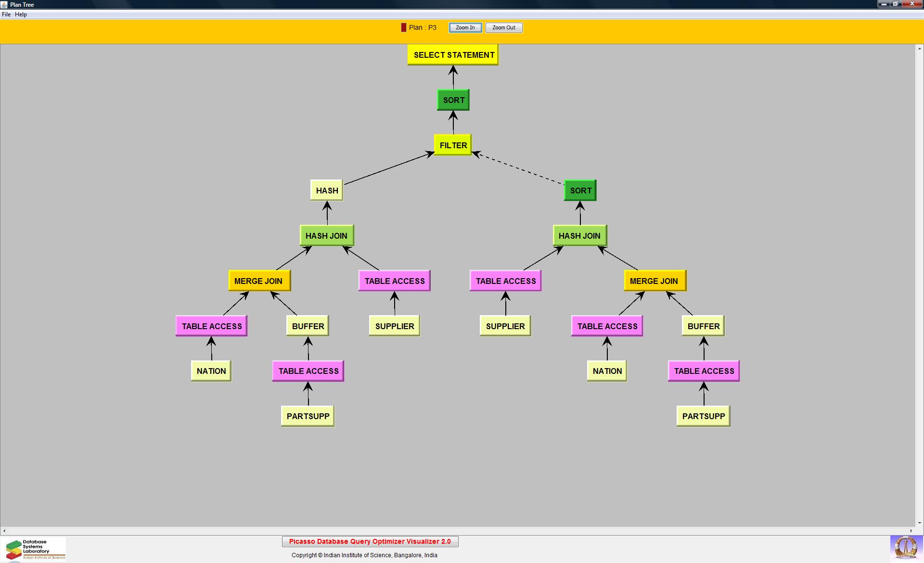The height and width of the screenshot is (563, 924).
Task: Click the Database Systems Laboratory logo
Action: pyautogui.click(x=34, y=549)
